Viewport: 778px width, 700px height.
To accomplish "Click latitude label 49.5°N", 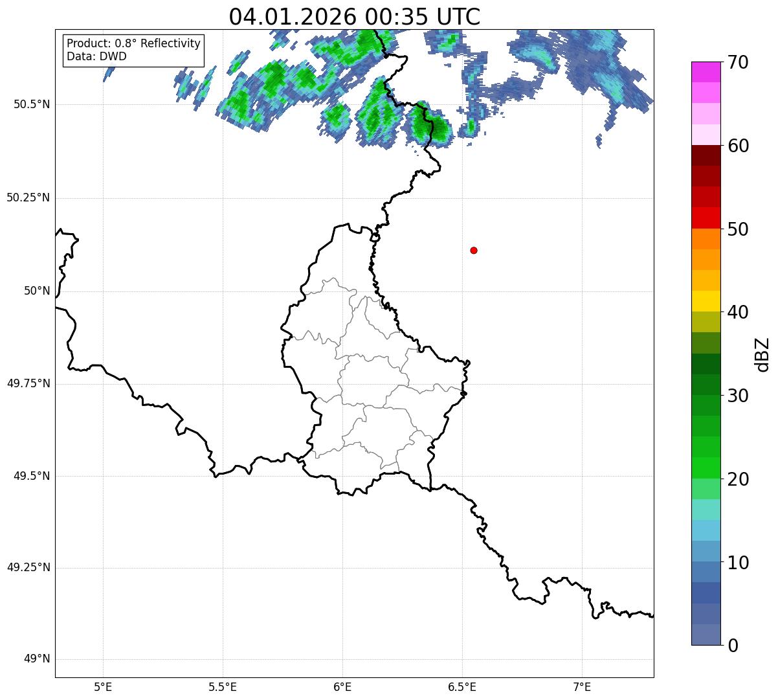I will click(32, 477).
